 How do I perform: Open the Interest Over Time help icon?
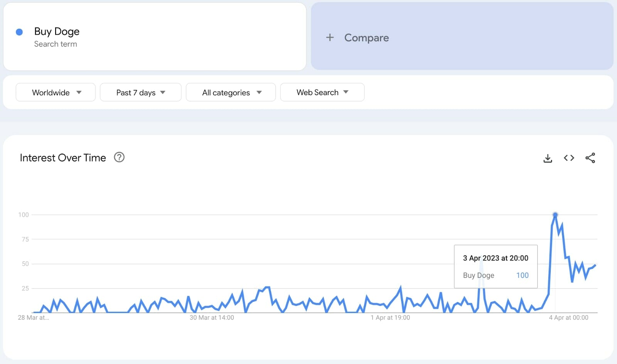click(119, 158)
